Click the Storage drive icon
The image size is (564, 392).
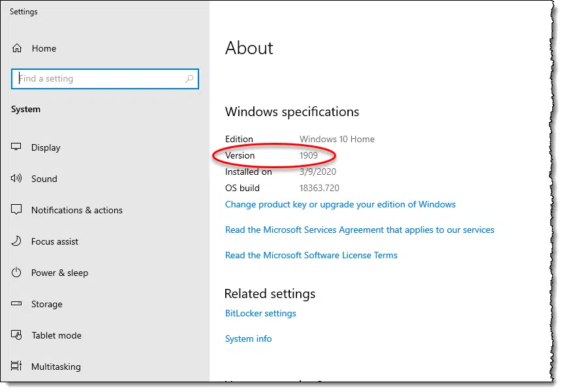point(16,303)
